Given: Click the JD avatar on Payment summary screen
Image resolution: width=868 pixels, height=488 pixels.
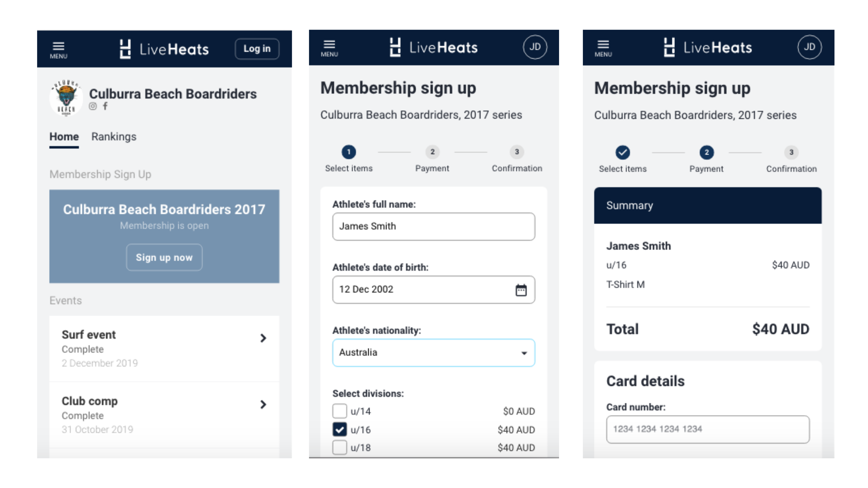Looking at the screenshot, I should (809, 47).
